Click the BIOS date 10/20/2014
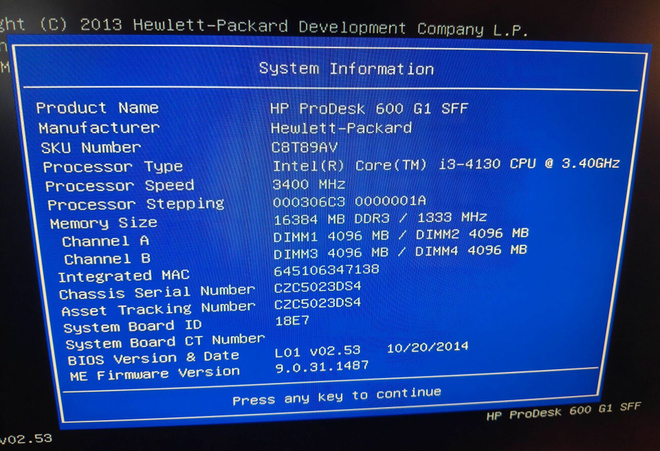The image size is (660, 451). pyautogui.click(x=428, y=347)
